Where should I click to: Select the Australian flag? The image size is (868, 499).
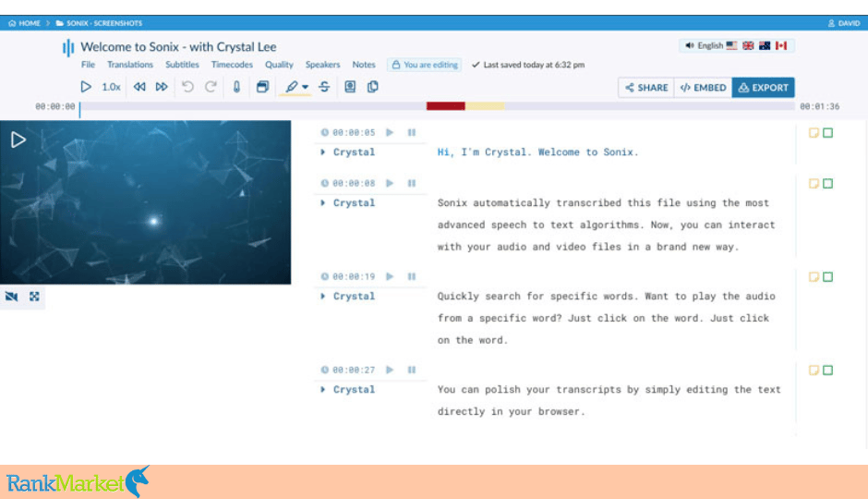[765, 45]
